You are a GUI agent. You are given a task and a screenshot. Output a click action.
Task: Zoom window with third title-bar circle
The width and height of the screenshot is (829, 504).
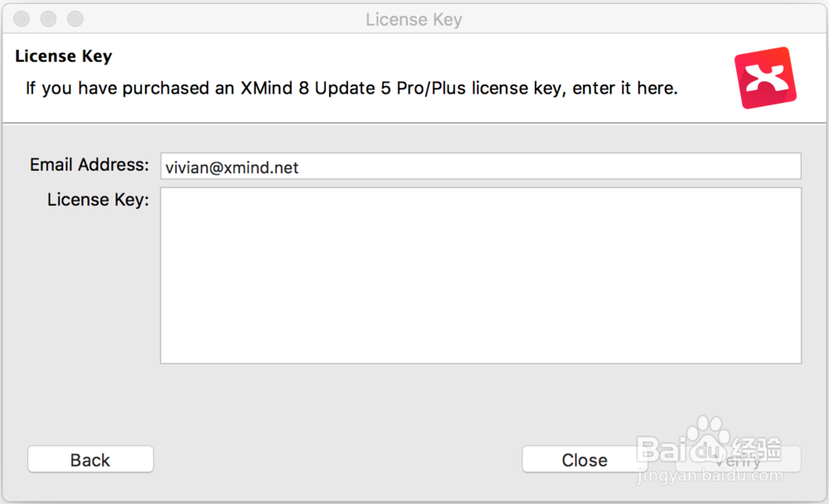click(x=75, y=19)
